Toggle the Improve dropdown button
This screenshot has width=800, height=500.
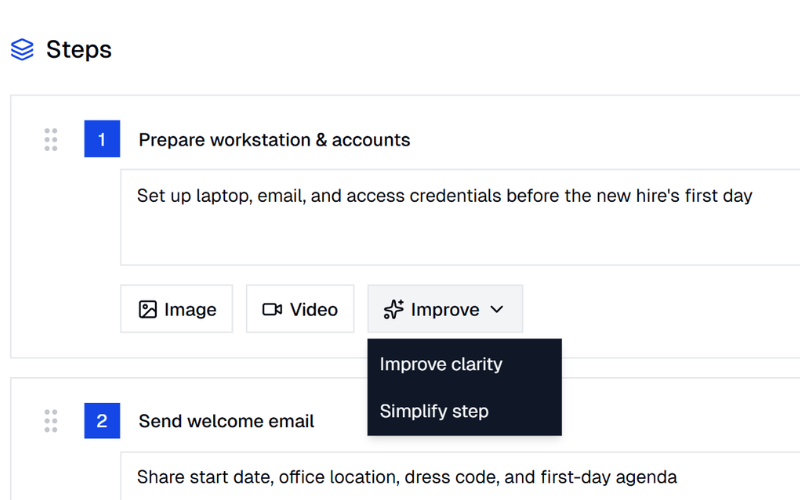click(445, 309)
